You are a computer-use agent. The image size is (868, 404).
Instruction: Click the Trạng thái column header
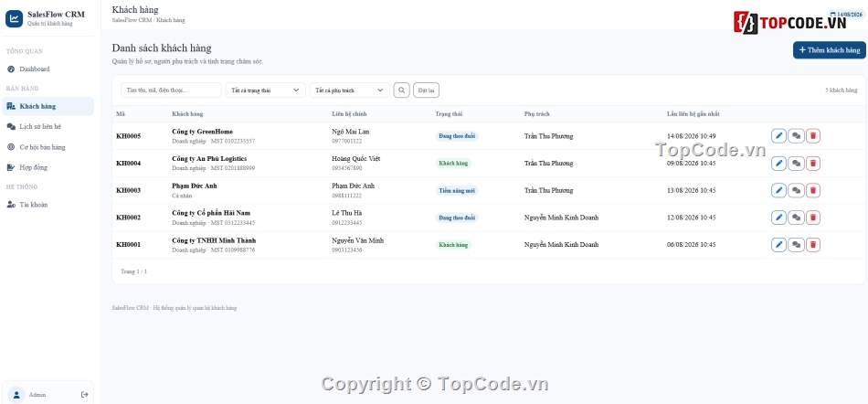coord(449,114)
